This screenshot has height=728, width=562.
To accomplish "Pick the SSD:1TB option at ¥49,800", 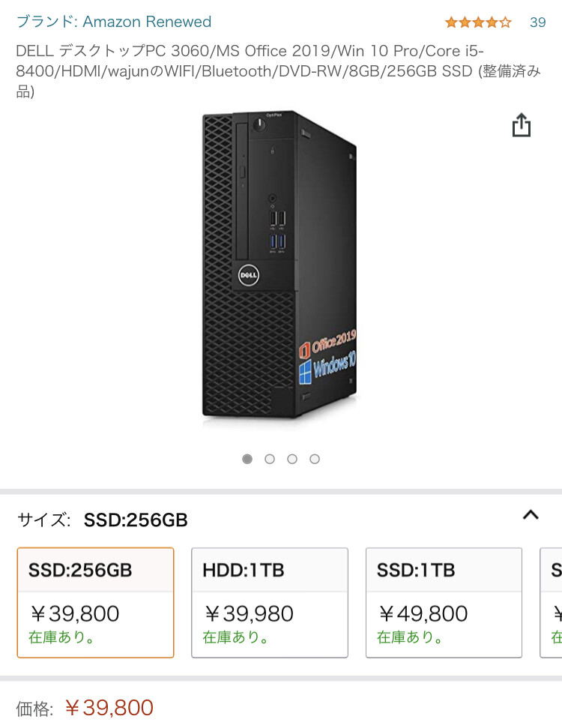I will [444, 602].
